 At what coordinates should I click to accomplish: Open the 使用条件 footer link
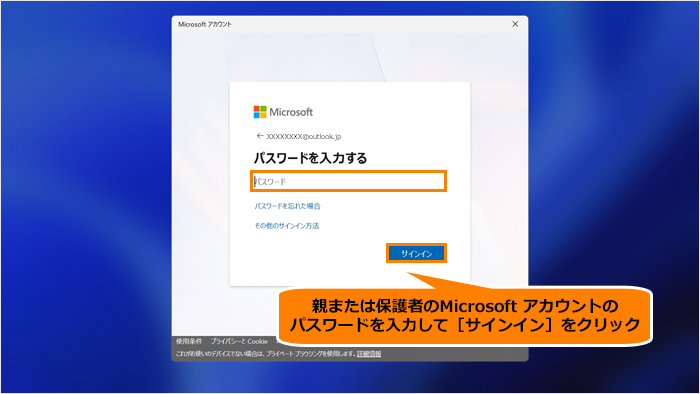[x=189, y=341]
